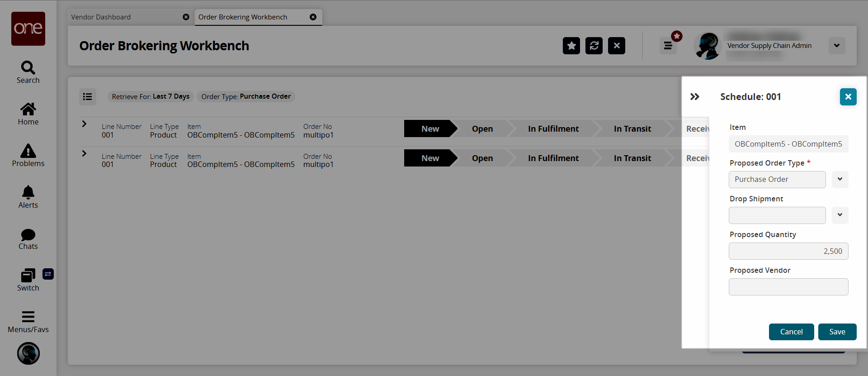Click the Proposed Order Type field

[777, 180]
